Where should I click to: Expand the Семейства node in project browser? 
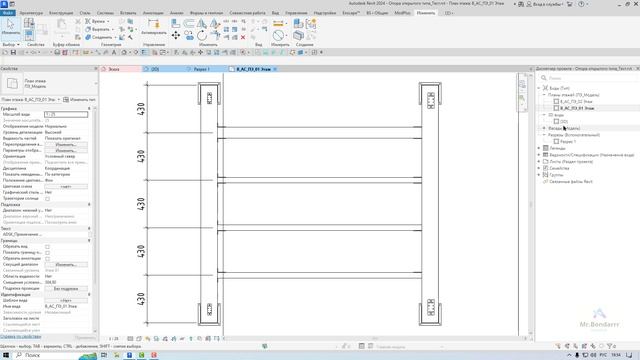(x=539, y=168)
